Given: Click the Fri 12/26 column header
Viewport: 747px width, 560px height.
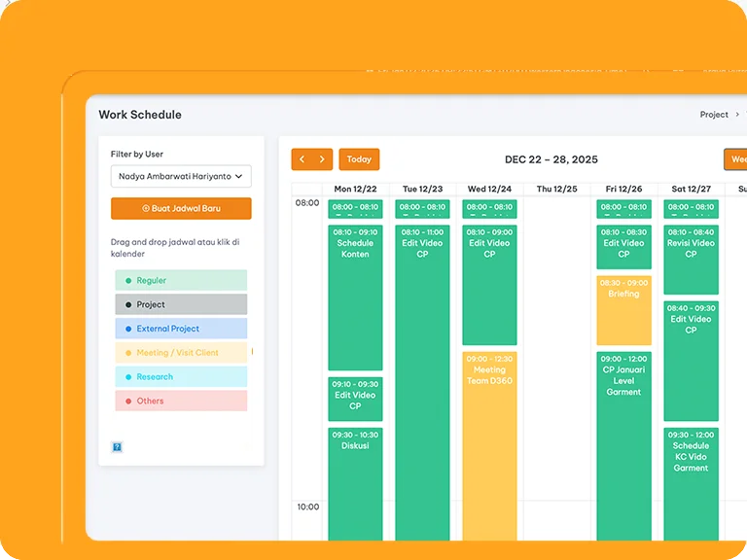Looking at the screenshot, I should (624, 189).
